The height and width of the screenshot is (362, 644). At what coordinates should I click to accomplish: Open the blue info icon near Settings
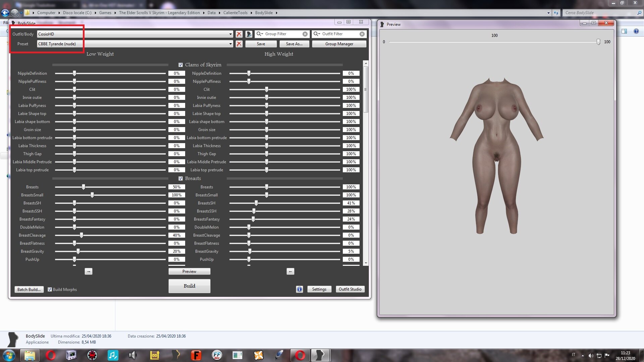pyautogui.click(x=299, y=289)
